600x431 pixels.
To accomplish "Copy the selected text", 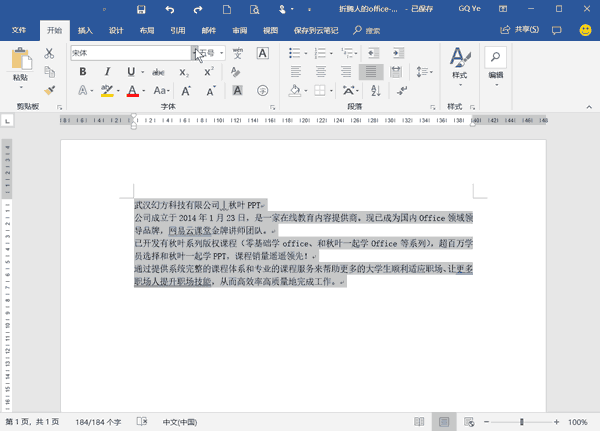I will pyautogui.click(x=49, y=72).
